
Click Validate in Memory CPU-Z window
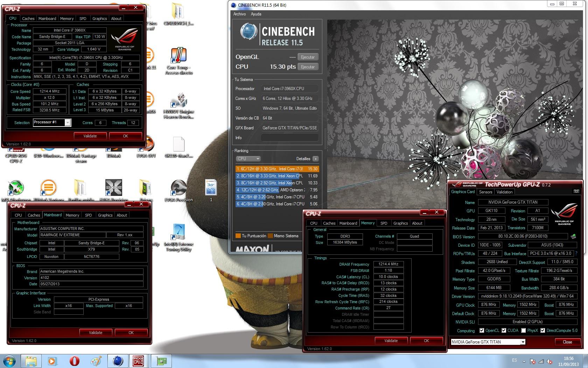click(x=391, y=341)
